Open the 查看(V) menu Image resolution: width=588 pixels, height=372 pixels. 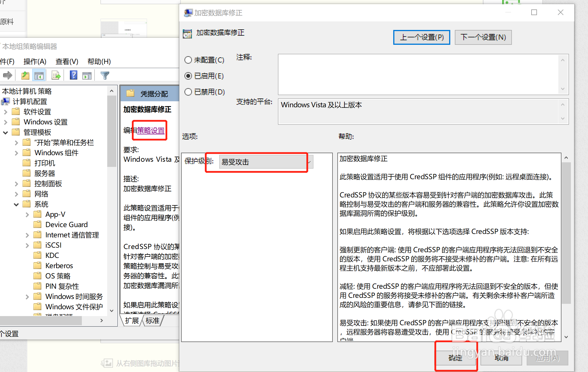67,61
